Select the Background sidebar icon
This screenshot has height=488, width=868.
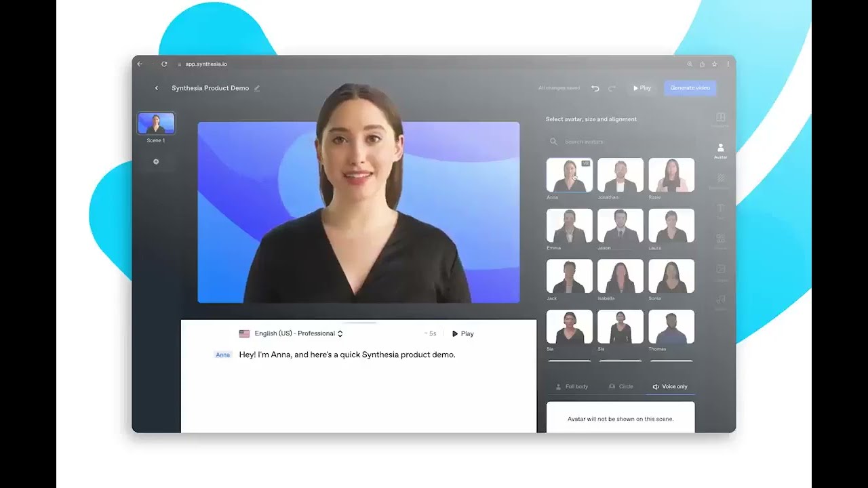pyautogui.click(x=720, y=178)
